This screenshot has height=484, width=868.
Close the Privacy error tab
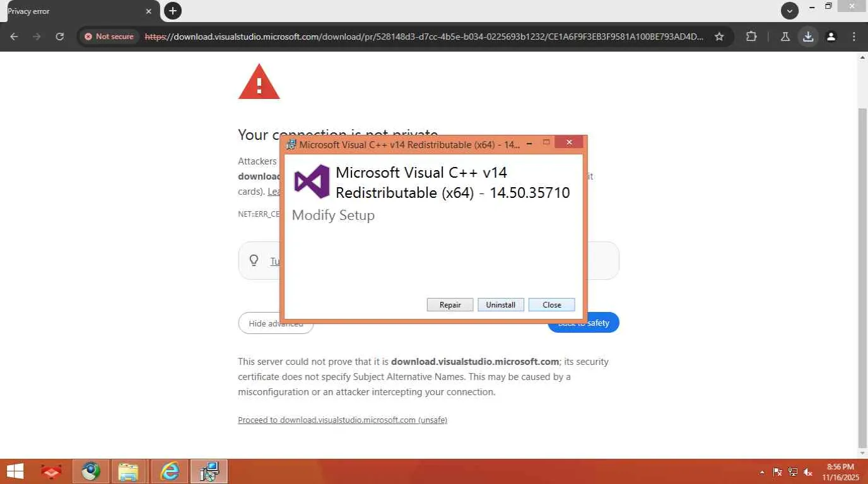tap(149, 11)
